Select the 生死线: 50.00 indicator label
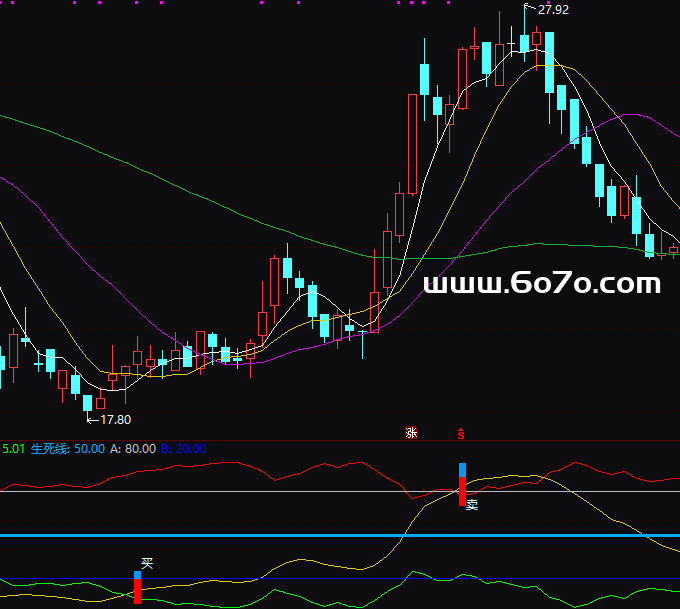 point(67,449)
